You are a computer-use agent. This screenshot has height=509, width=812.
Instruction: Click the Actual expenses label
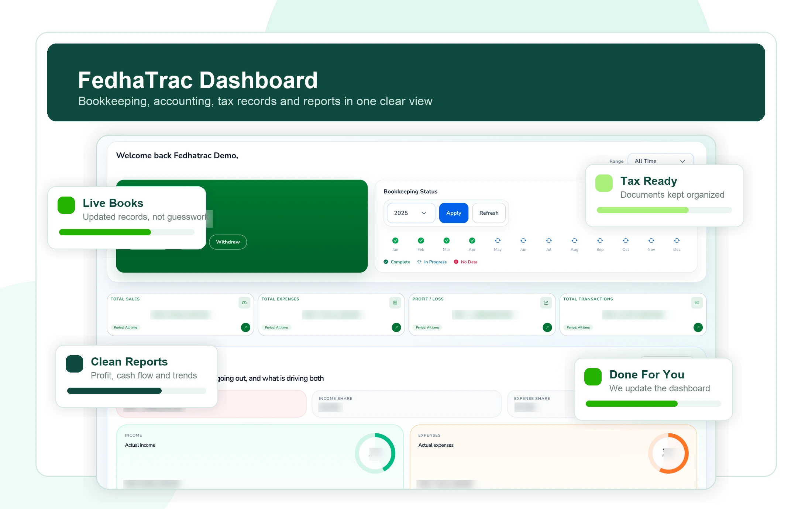pos(436,445)
